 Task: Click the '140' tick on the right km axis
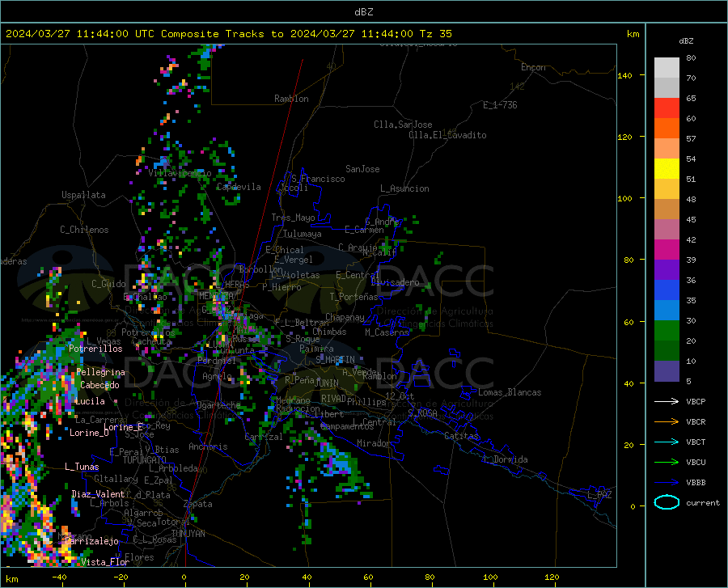tap(624, 75)
